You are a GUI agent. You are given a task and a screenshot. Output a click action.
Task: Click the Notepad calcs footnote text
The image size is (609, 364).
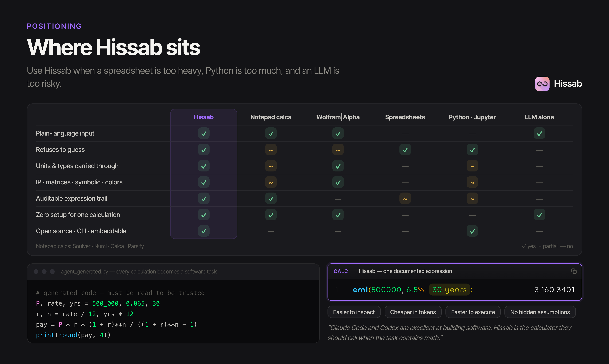(x=90, y=246)
